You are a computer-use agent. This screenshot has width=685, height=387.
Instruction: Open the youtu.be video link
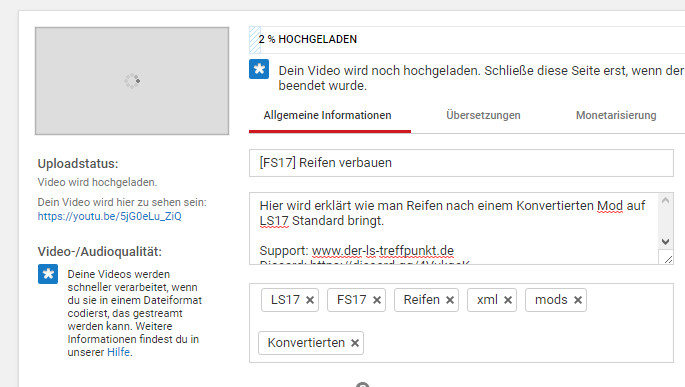tap(109, 216)
